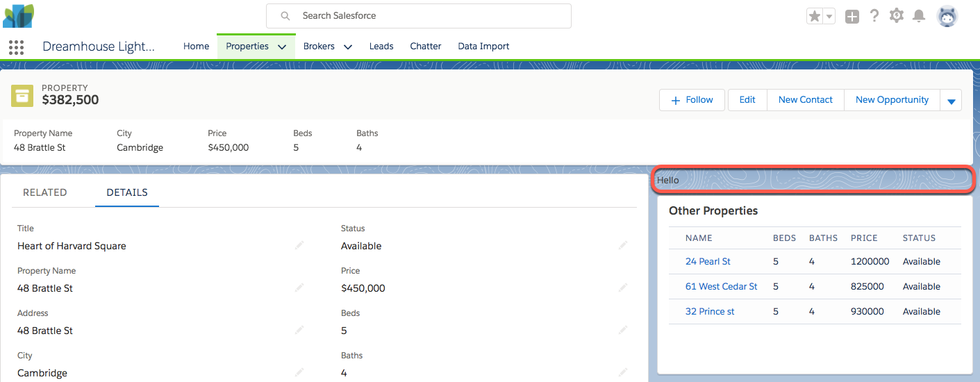Click the BATHS column header
Screen dimensions: 980x382
point(823,238)
